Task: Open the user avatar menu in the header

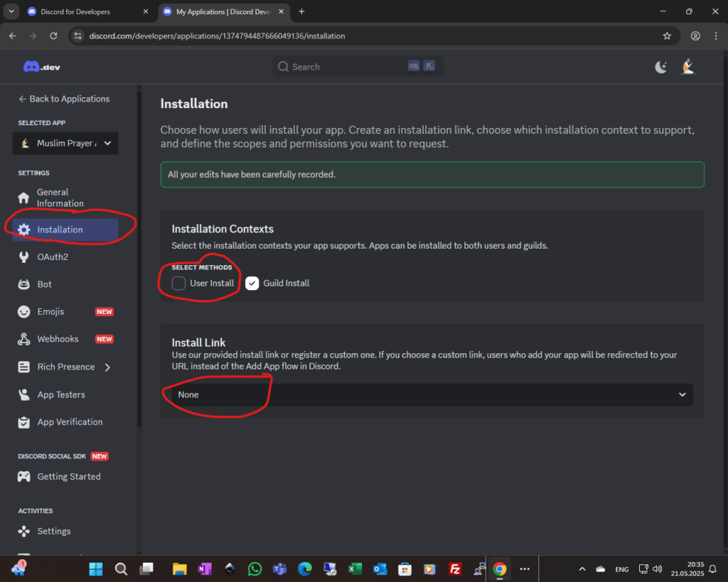Action: coord(688,67)
